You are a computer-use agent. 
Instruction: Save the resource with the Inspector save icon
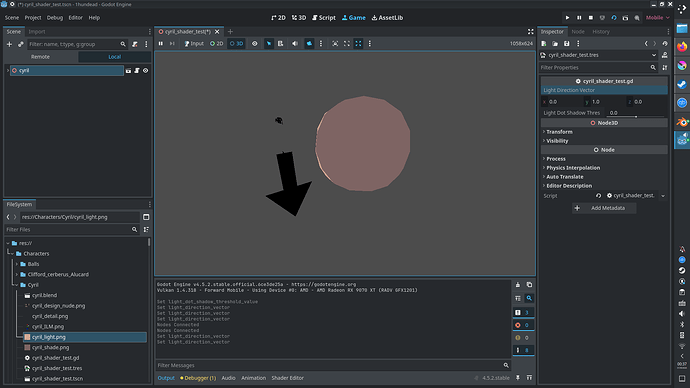tap(567, 44)
